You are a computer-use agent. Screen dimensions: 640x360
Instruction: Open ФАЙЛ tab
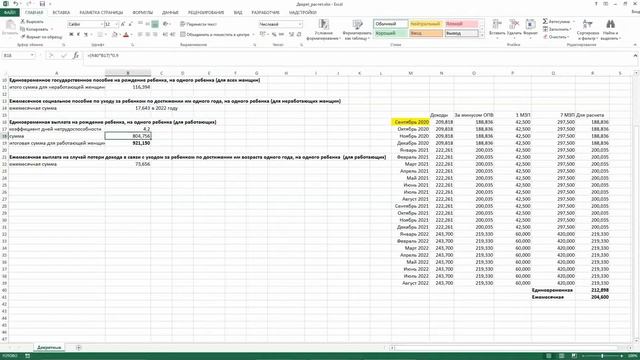point(9,13)
